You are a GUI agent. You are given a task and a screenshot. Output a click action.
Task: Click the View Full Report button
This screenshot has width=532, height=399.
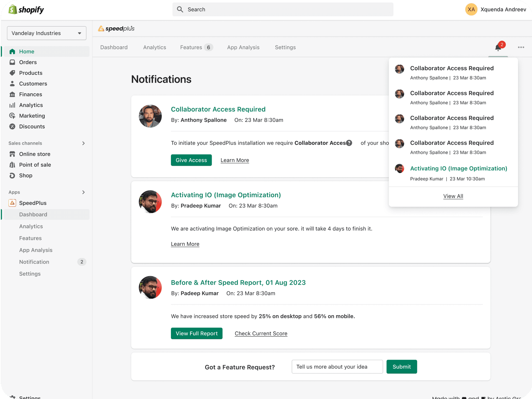(196, 333)
